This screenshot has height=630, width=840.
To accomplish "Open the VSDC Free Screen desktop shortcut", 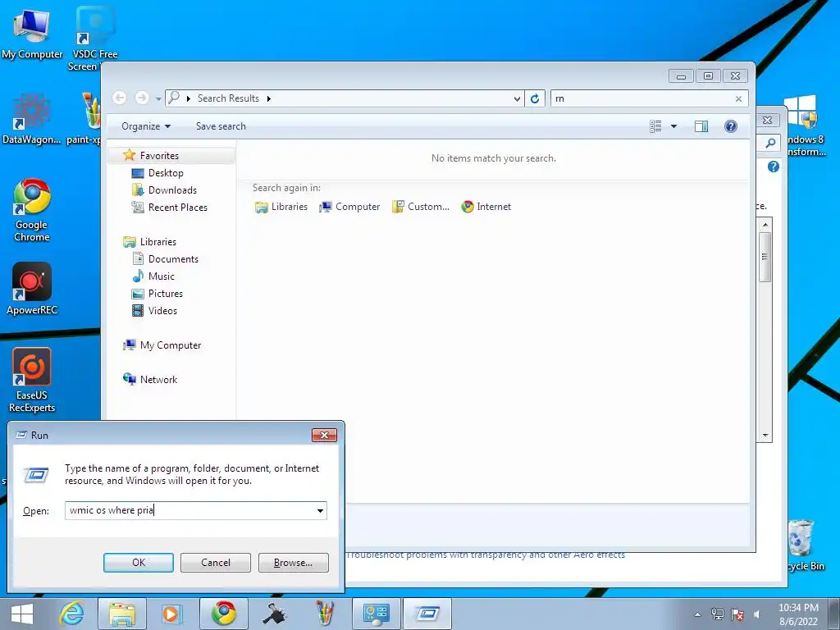I will 94,39.
